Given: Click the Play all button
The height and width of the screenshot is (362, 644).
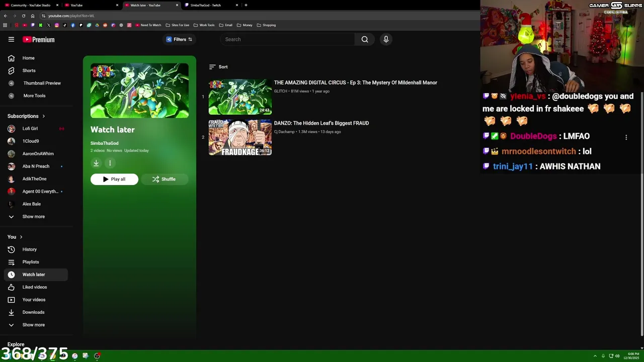Looking at the screenshot, I should pyautogui.click(x=114, y=179).
